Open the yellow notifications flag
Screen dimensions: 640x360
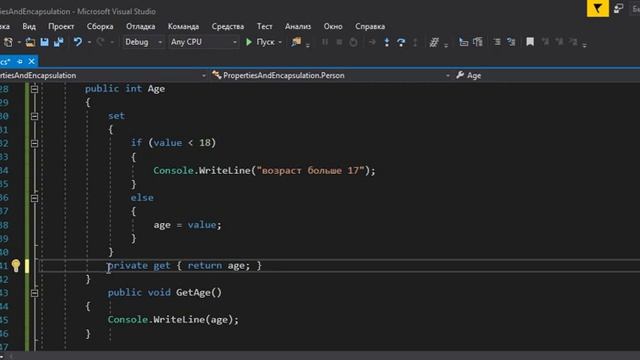click(x=598, y=9)
